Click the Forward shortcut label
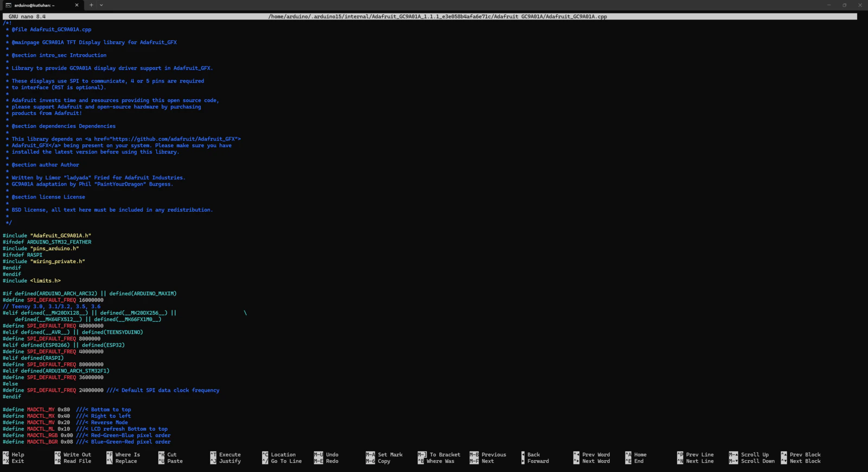The width and height of the screenshot is (868, 472). pos(538,461)
